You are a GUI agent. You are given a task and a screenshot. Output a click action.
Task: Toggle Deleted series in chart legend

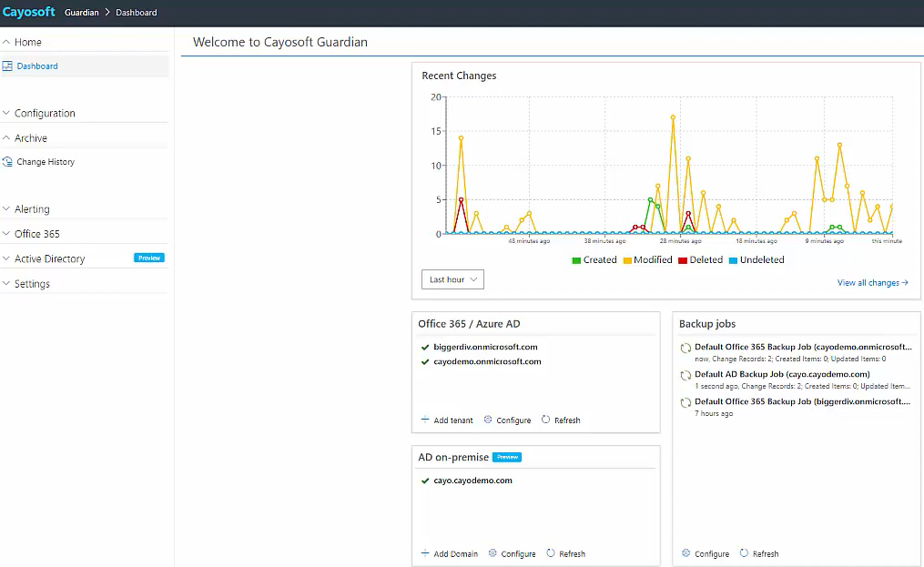click(701, 260)
